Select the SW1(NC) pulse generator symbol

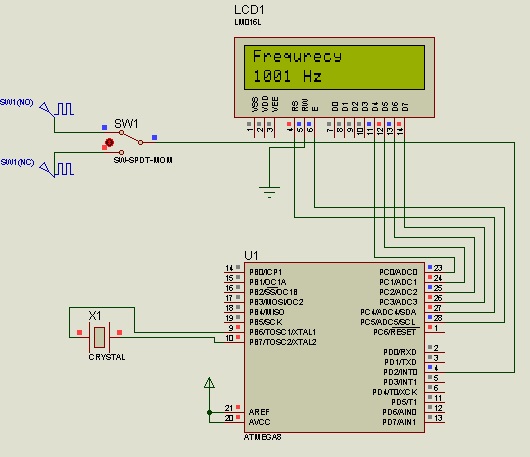(56, 169)
